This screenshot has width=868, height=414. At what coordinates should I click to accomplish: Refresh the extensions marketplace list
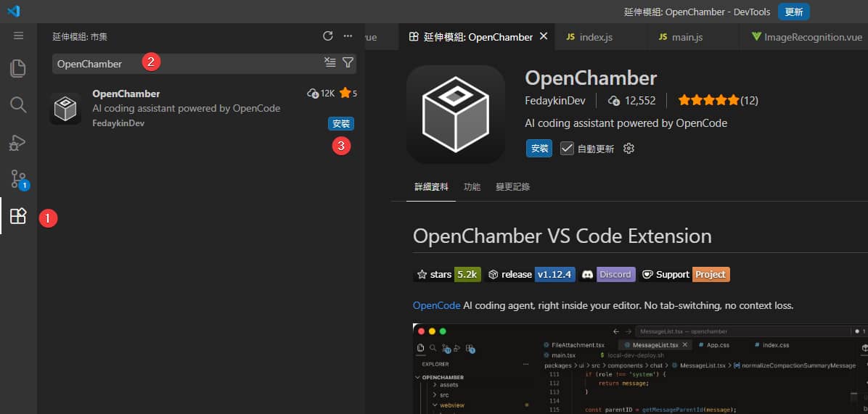point(328,36)
